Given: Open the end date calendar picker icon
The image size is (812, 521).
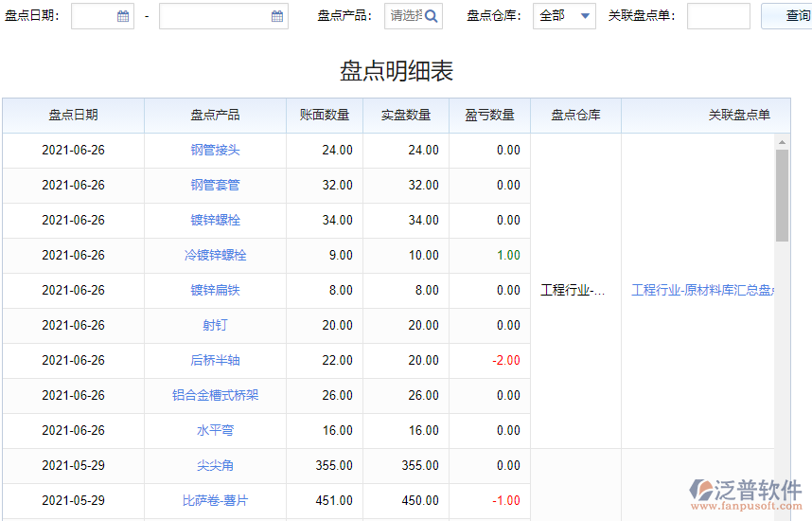Looking at the screenshot, I should (x=277, y=16).
